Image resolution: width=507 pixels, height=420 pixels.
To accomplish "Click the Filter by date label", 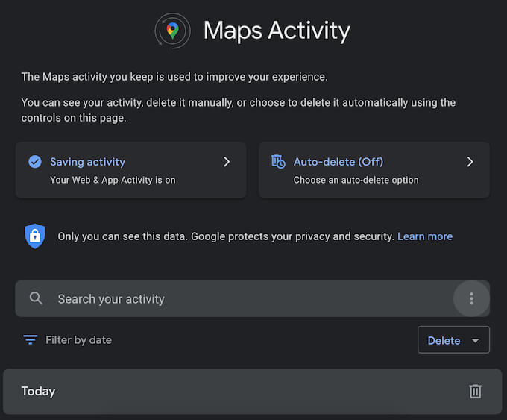I will 78,340.
